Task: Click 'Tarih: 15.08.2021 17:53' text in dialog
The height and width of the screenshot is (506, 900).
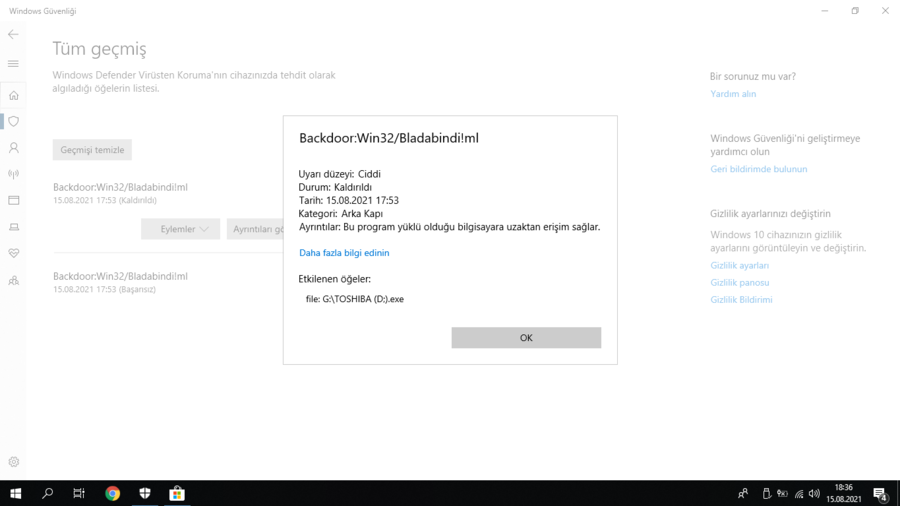Action: coord(348,200)
